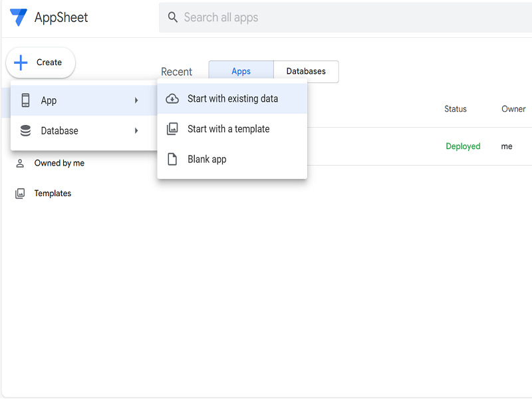Screen dimensions: 532x399
Task: Pick Blank app from the submenu
Action: [x=207, y=160]
